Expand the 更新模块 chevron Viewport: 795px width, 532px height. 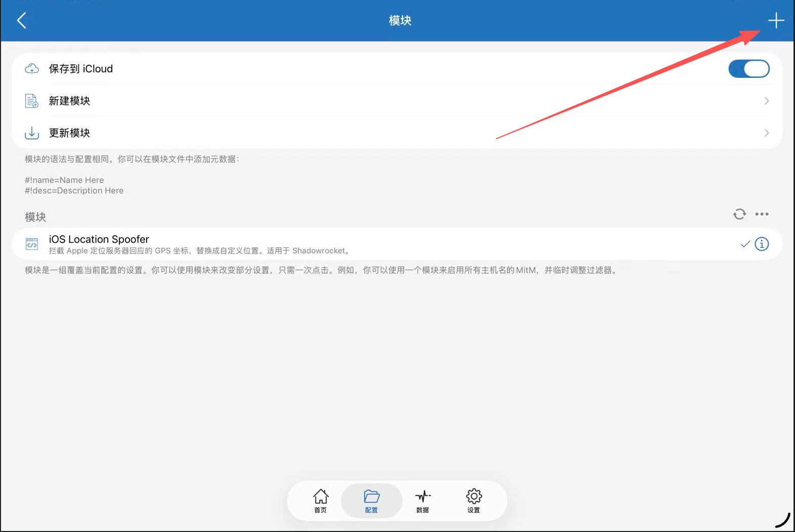(x=767, y=133)
